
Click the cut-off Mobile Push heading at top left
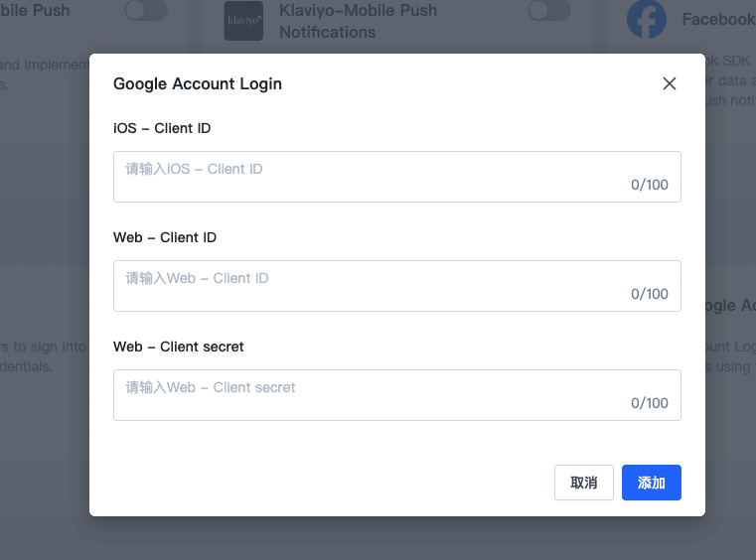35,10
